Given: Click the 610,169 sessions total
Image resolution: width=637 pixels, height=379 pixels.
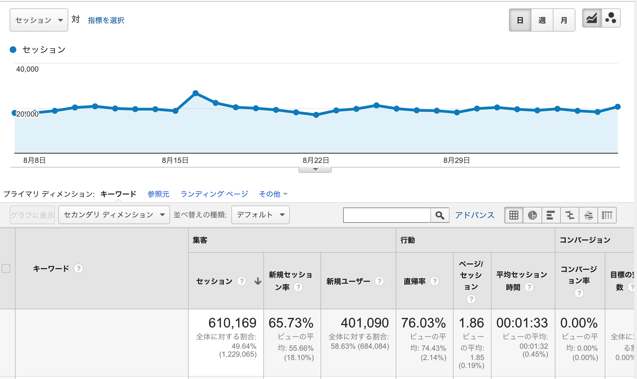Looking at the screenshot, I should click(232, 323).
